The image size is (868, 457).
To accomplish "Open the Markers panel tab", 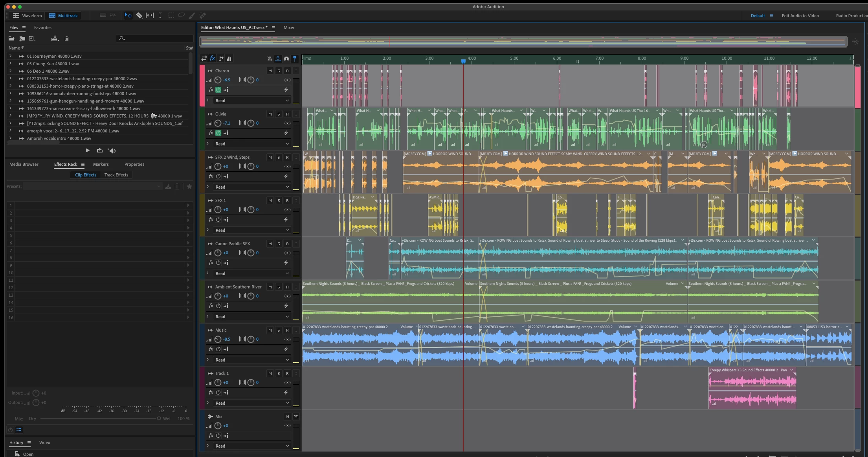I will coord(101,164).
